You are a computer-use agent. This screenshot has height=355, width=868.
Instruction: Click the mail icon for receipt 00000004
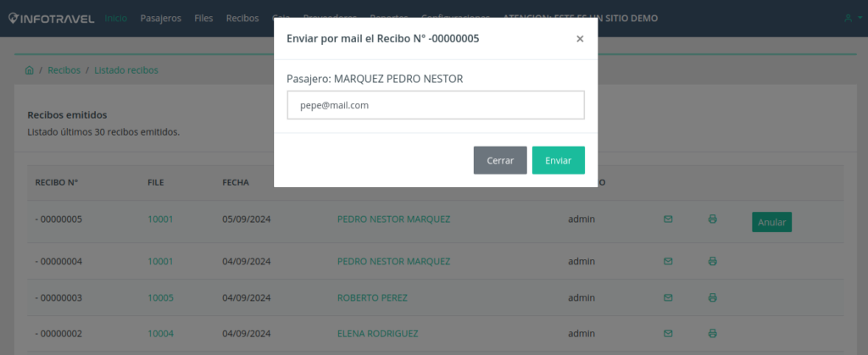pos(668,261)
